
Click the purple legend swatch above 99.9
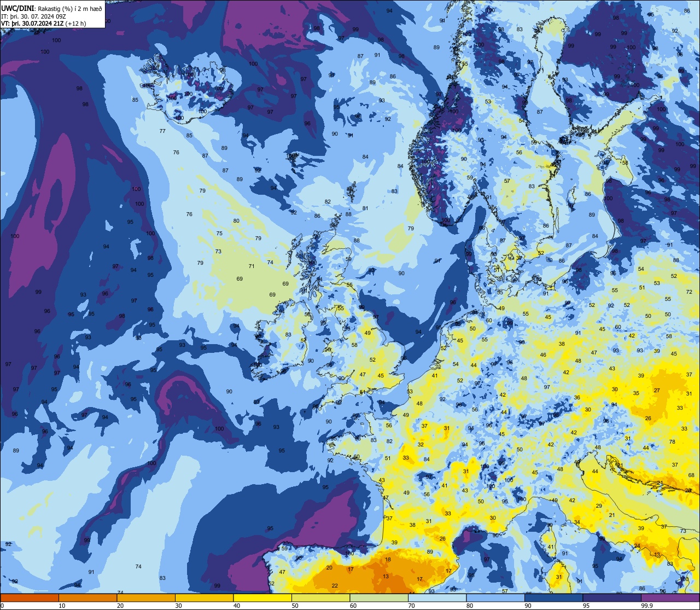(x=670, y=597)
